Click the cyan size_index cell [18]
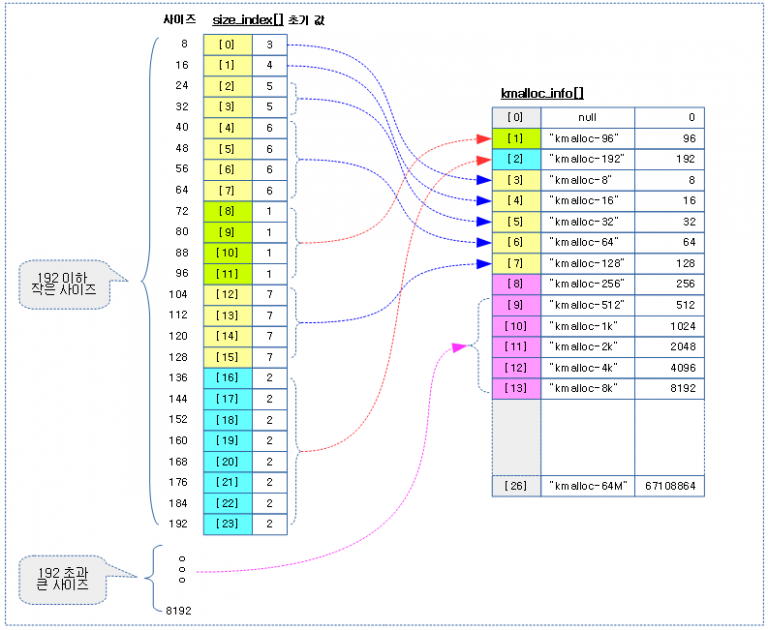768x630 pixels. click(x=228, y=420)
